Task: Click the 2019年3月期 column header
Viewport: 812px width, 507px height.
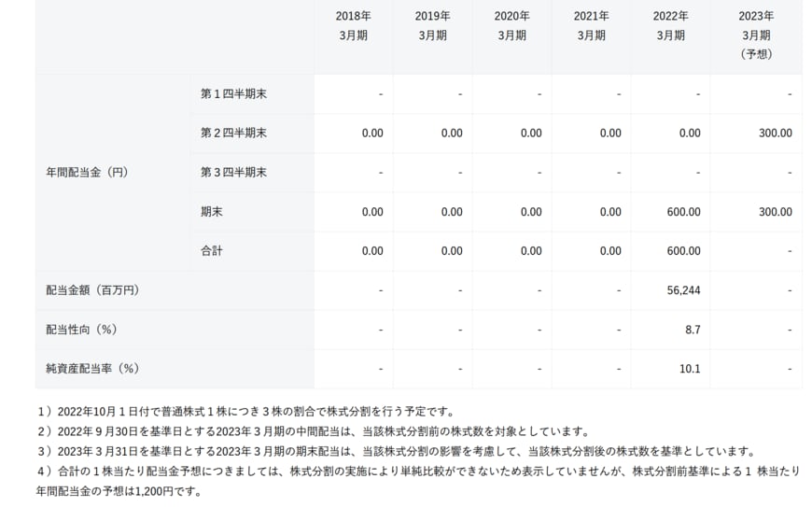Action: point(432,26)
